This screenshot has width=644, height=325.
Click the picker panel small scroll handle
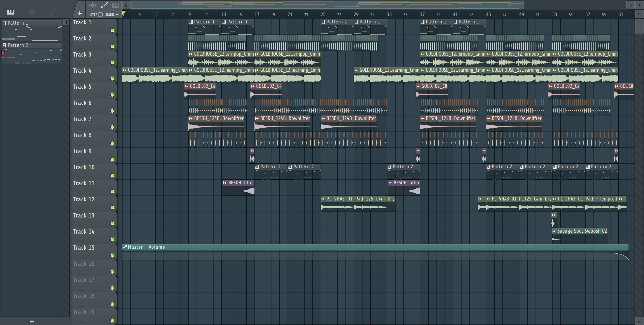click(66, 22)
